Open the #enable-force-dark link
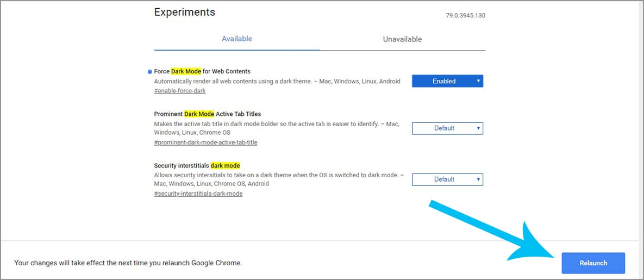The height and width of the screenshot is (280, 644). pos(180,91)
